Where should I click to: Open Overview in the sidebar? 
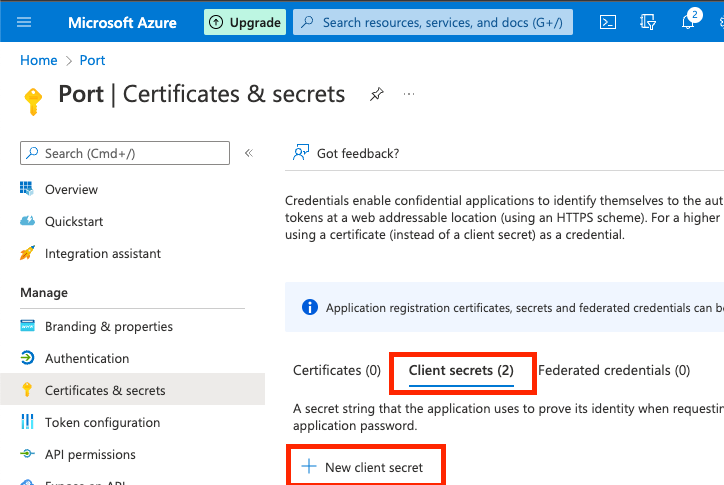tap(71, 189)
